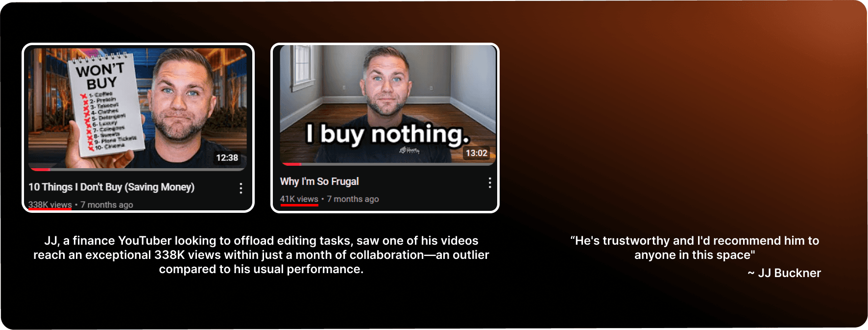Click the "Why I'm So Frugal" video title
This screenshot has height=330, width=868.
[x=319, y=181]
